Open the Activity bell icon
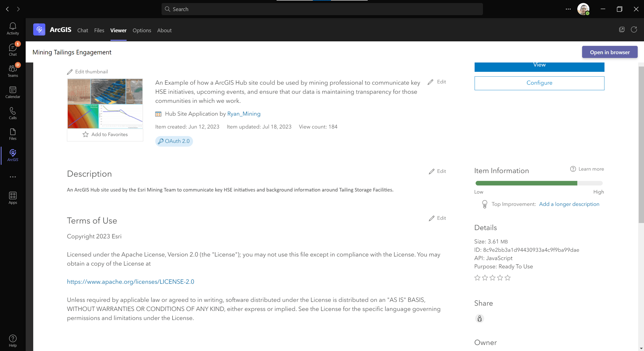The height and width of the screenshot is (351, 644). (13, 28)
